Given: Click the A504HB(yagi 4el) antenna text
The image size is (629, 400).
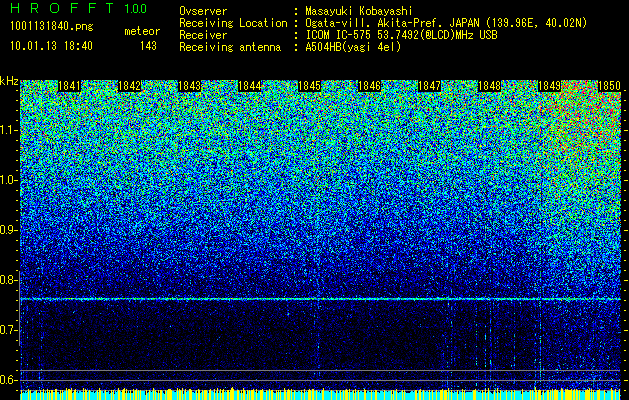Looking at the screenshot, I should 353,47.
